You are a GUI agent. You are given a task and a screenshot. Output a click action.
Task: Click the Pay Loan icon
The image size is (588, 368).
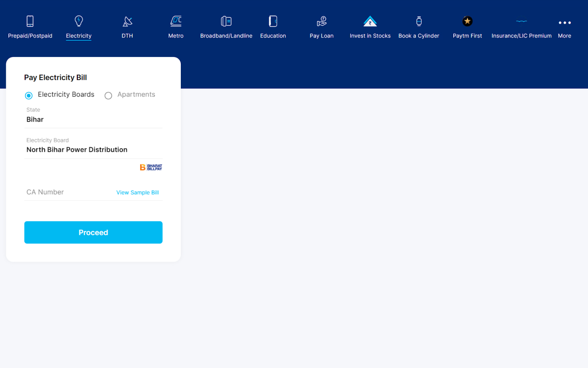tap(321, 22)
